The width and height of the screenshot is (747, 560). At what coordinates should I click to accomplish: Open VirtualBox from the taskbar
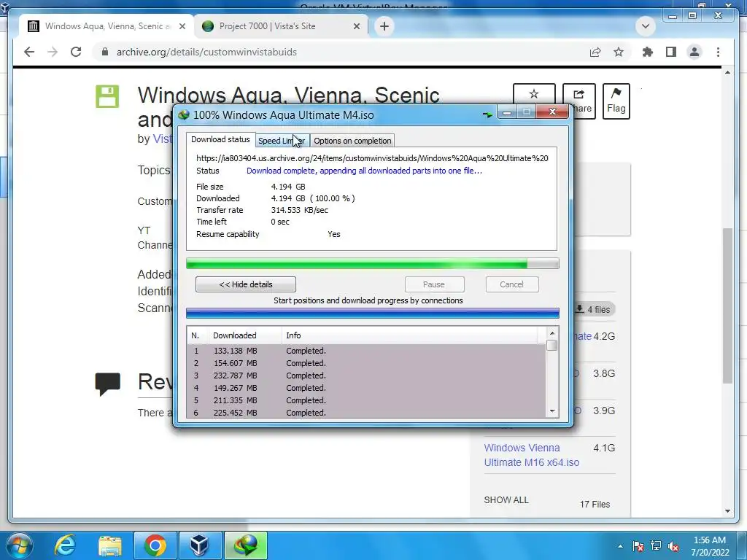click(x=200, y=545)
